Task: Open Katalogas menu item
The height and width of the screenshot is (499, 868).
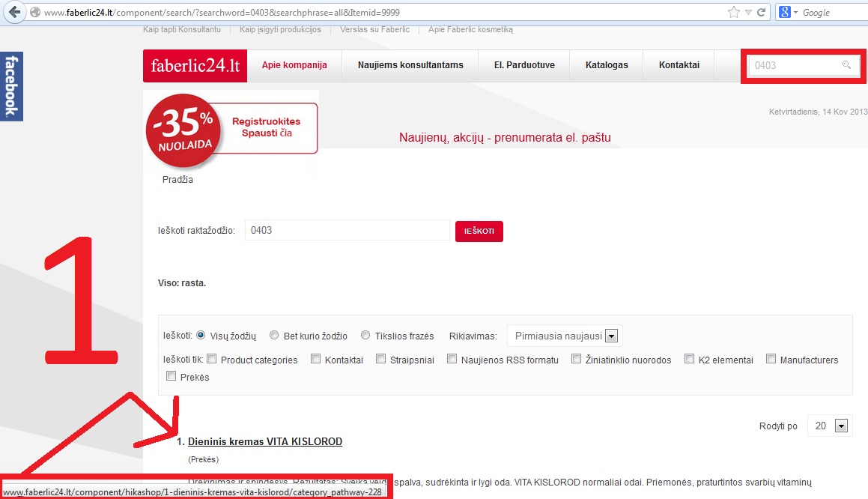Action: tap(607, 65)
